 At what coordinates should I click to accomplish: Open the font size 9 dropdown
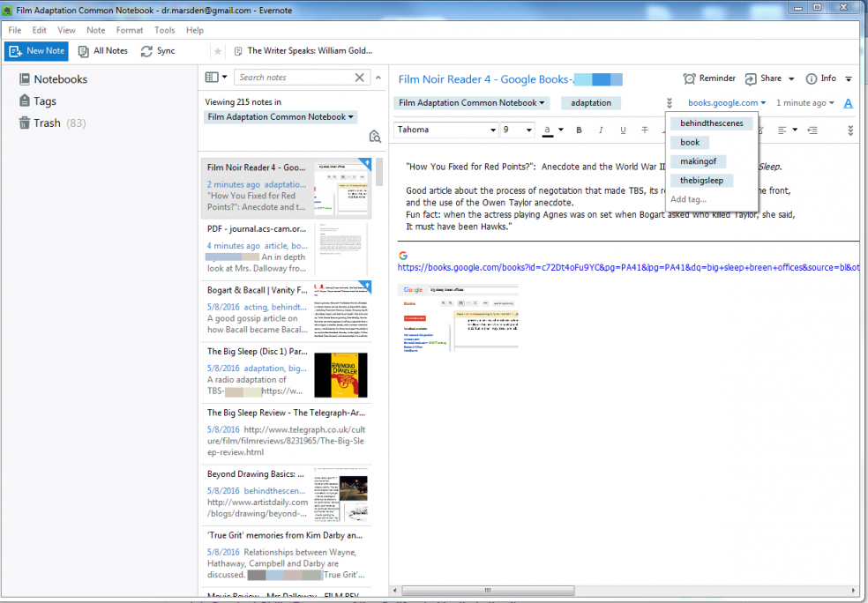[517, 130]
